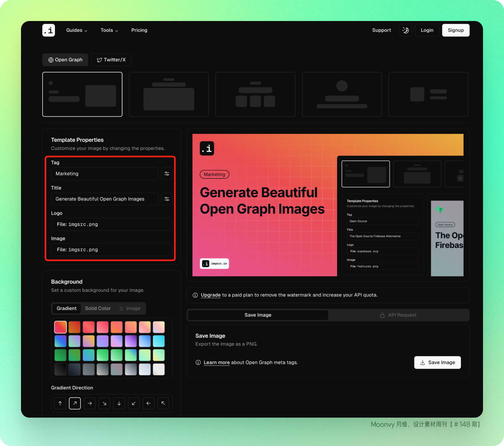The height and width of the screenshot is (446, 504).
Task: Choose right arrow gradient direction
Action: pyautogui.click(x=90, y=403)
